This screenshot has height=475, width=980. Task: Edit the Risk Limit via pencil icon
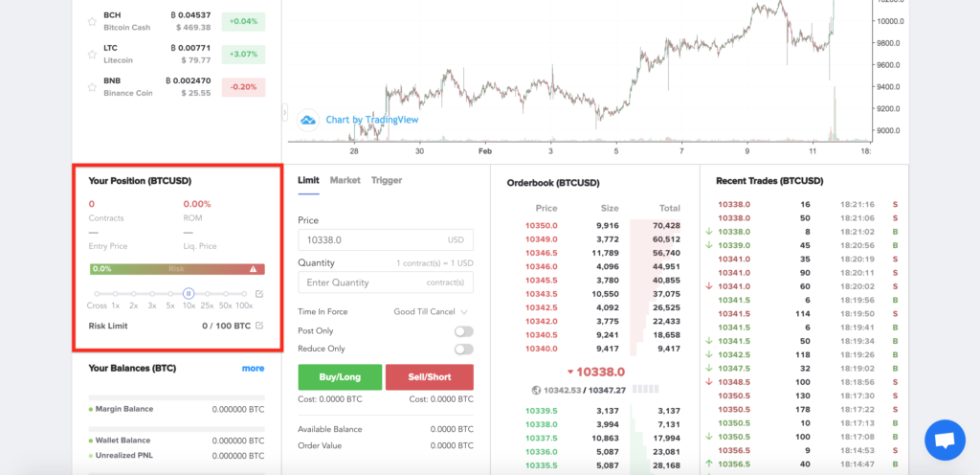click(259, 326)
